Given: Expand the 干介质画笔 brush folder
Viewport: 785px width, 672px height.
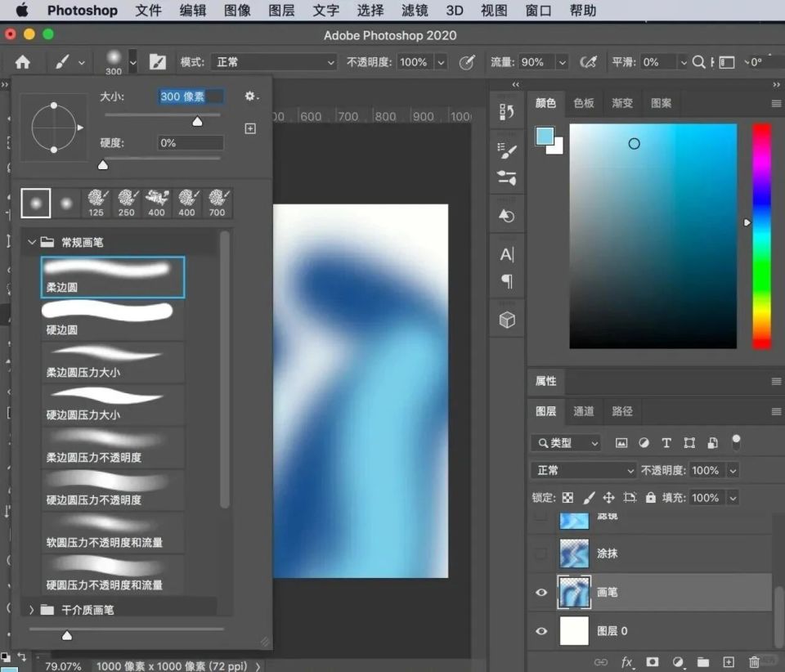Looking at the screenshot, I should pos(32,609).
